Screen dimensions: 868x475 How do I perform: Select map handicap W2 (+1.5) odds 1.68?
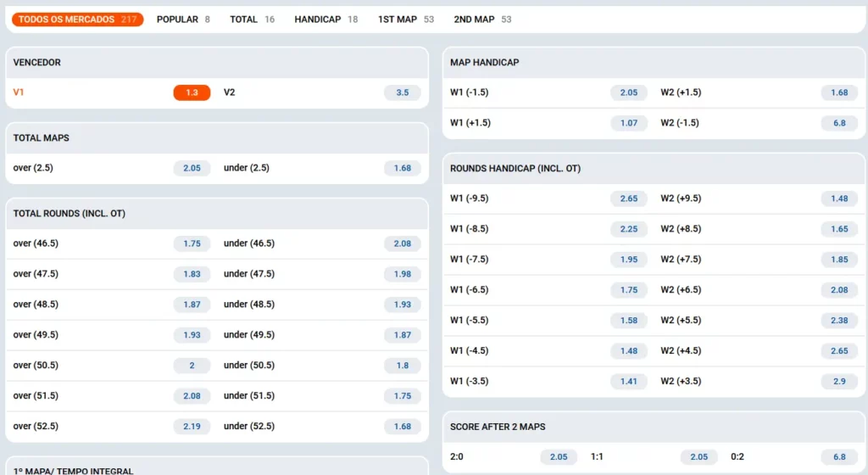839,92
